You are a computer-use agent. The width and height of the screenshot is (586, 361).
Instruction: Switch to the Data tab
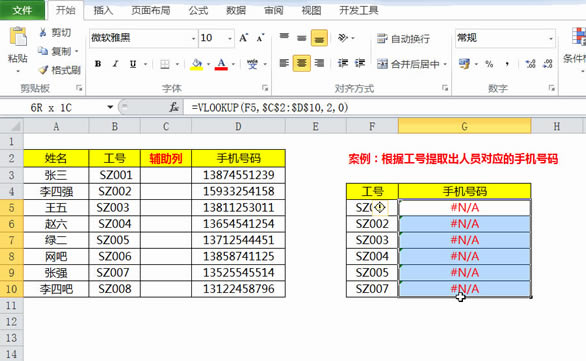[236, 10]
